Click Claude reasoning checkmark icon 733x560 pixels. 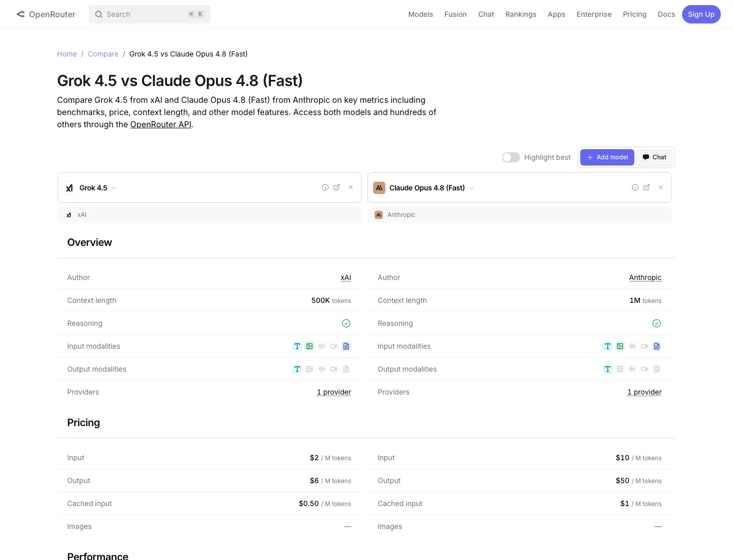(657, 323)
